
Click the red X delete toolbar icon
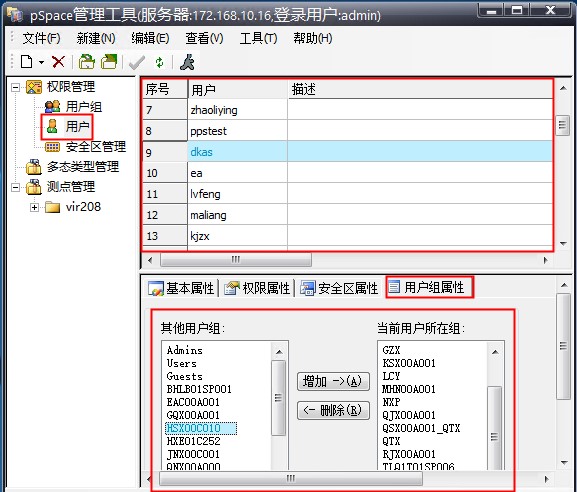[58, 62]
